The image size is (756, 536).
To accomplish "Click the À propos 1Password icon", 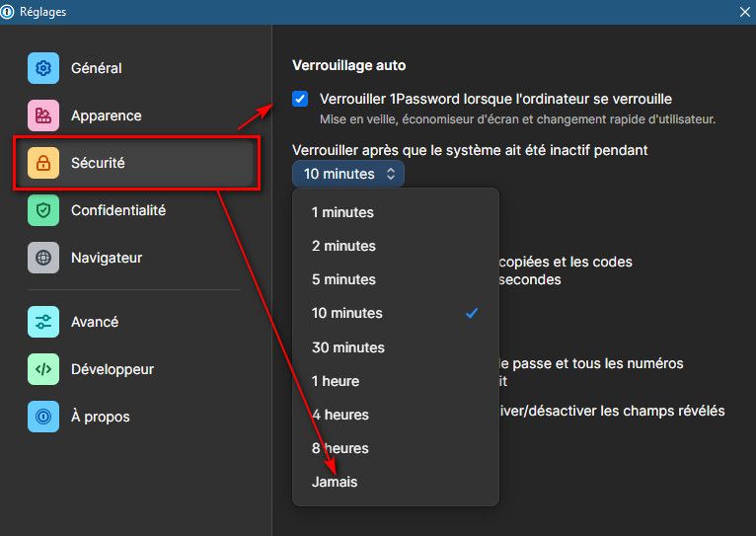I will 43,417.
